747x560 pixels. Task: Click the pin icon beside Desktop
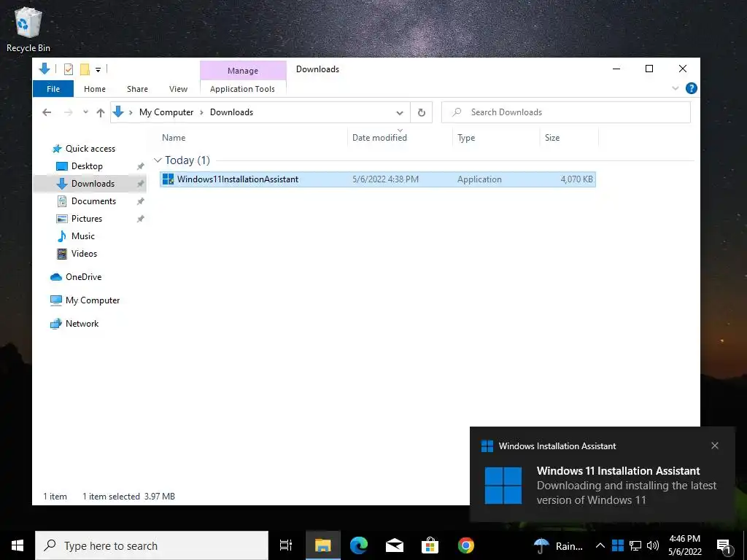click(141, 167)
